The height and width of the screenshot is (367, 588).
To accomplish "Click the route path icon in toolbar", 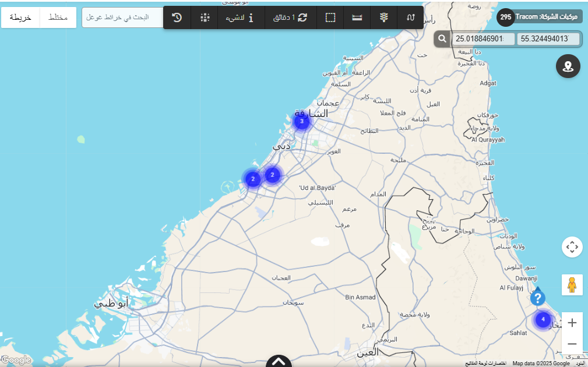I will tap(410, 17).
